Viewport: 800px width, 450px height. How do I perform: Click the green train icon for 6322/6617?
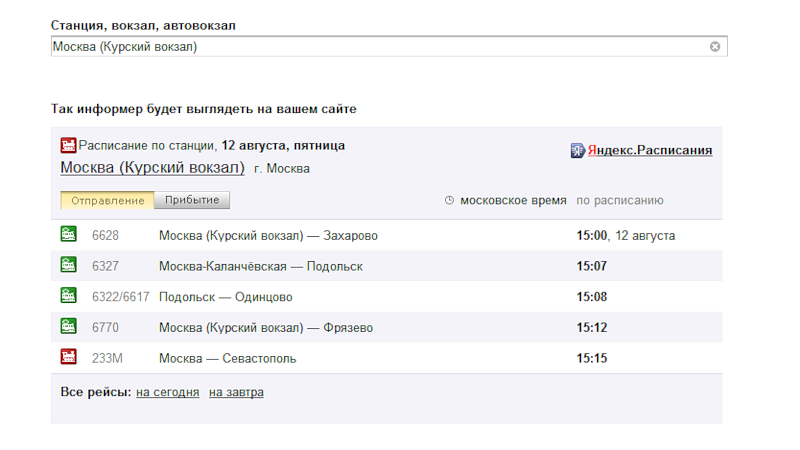click(68, 296)
